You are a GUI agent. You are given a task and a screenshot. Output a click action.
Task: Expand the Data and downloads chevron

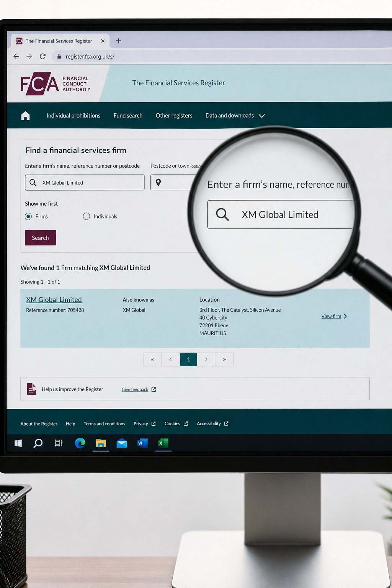pos(262,116)
